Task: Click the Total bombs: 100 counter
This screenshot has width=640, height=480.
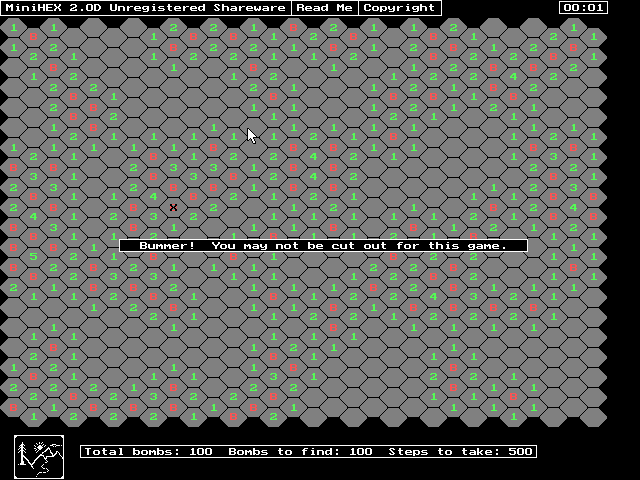Action: click(149, 452)
